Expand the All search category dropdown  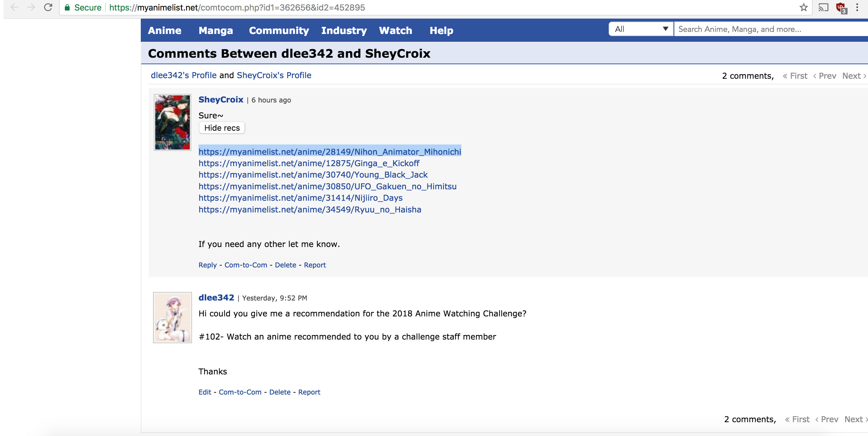641,29
